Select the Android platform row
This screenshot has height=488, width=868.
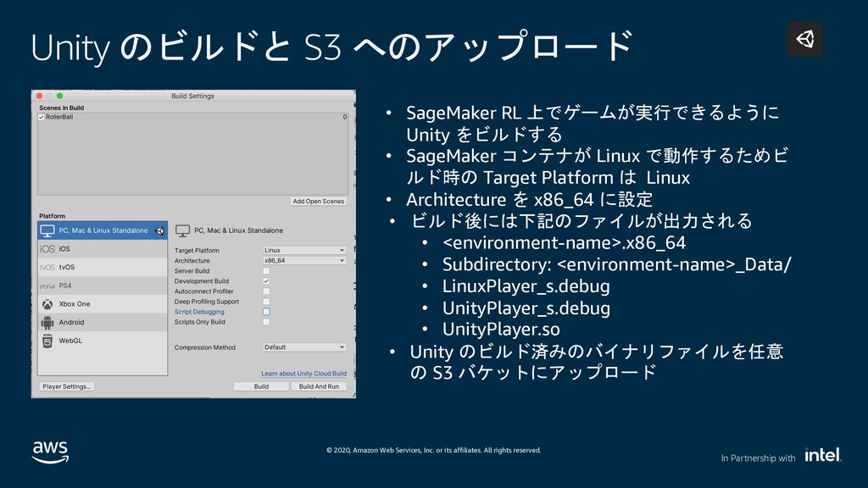(103, 322)
